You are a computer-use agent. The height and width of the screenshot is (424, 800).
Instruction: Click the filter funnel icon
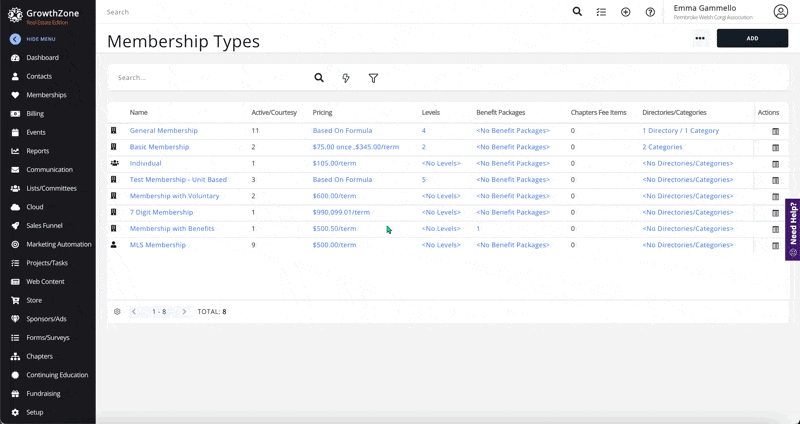tap(373, 78)
